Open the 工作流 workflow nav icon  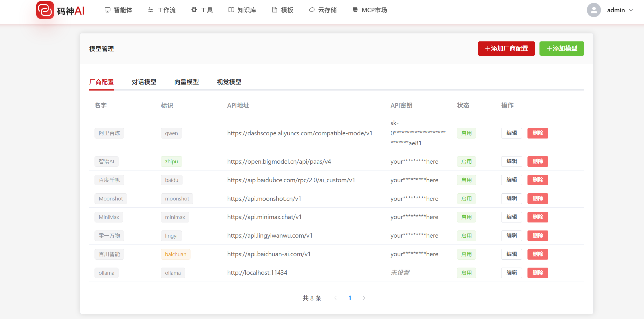tap(151, 10)
